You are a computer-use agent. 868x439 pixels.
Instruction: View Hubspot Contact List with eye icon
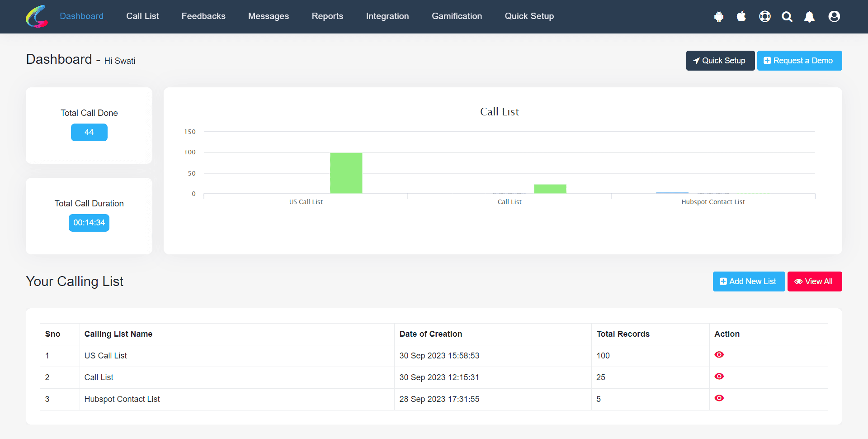[x=719, y=398]
